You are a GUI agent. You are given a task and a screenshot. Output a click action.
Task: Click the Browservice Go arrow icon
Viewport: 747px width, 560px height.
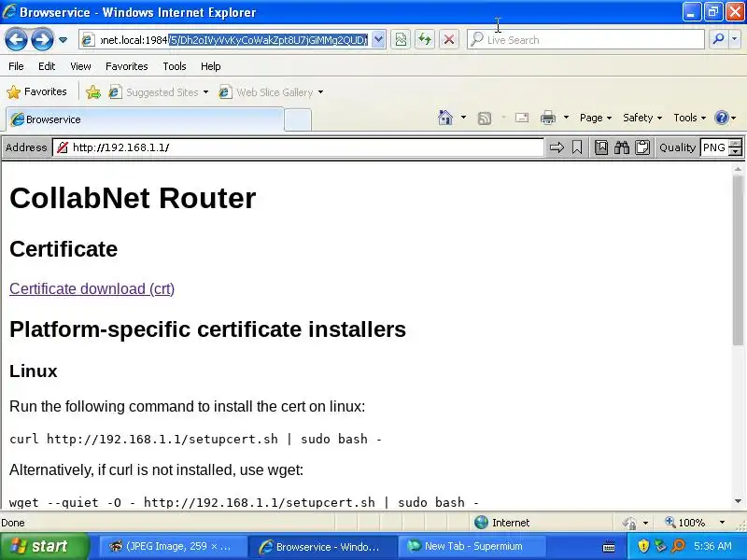coord(557,147)
